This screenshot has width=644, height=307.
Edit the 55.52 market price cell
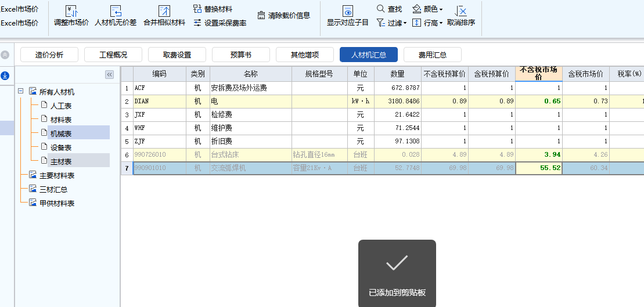pos(539,168)
